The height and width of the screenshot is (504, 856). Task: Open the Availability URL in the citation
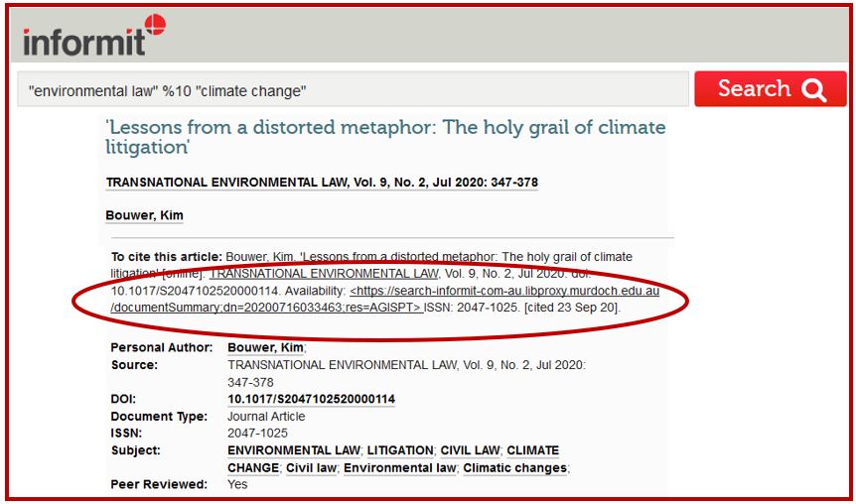point(504,291)
